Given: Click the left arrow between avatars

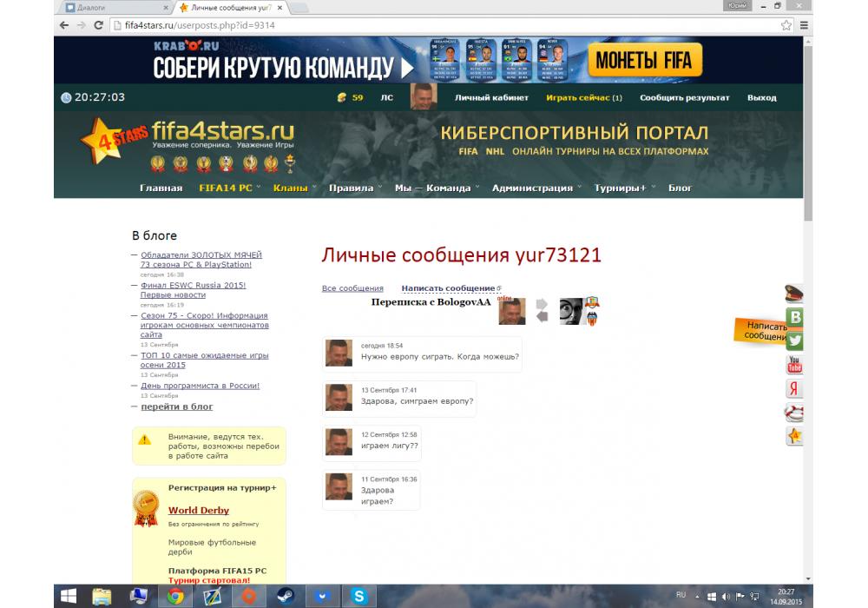Looking at the screenshot, I should tap(542, 316).
